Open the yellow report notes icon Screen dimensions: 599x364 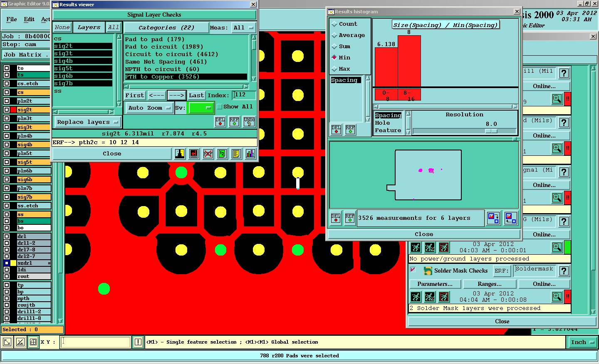pos(236,154)
